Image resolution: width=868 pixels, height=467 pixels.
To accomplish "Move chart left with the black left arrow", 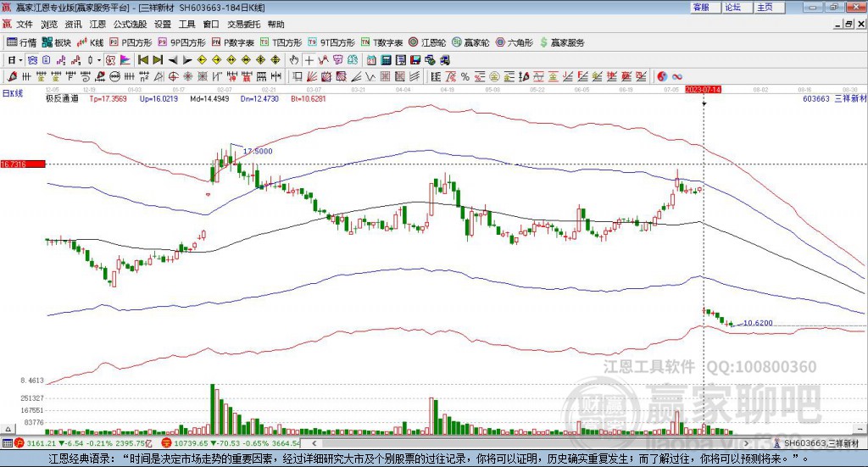I will [x=173, y=60].
